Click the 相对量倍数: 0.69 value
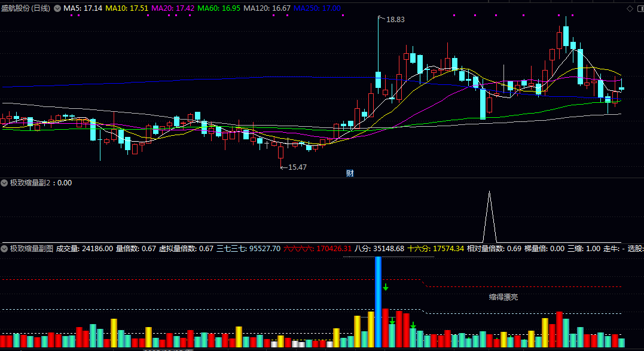Screen dimensions: 644x351 click(494, 248)
